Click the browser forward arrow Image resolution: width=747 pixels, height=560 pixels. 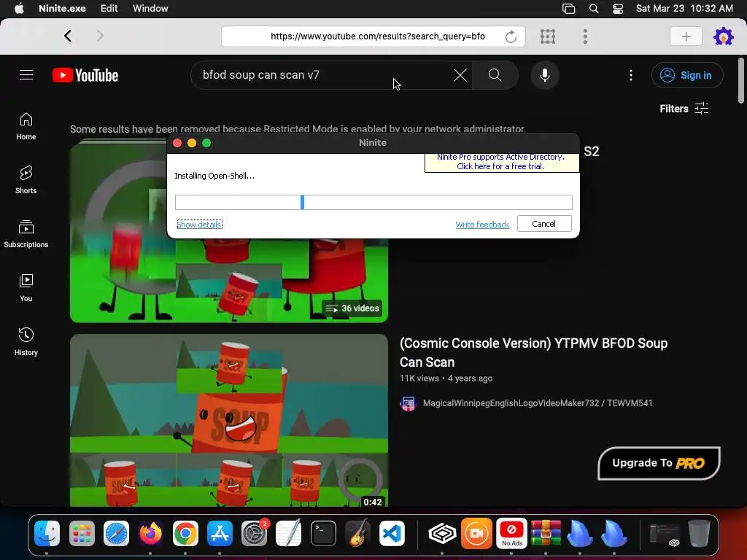pos(99,36)
